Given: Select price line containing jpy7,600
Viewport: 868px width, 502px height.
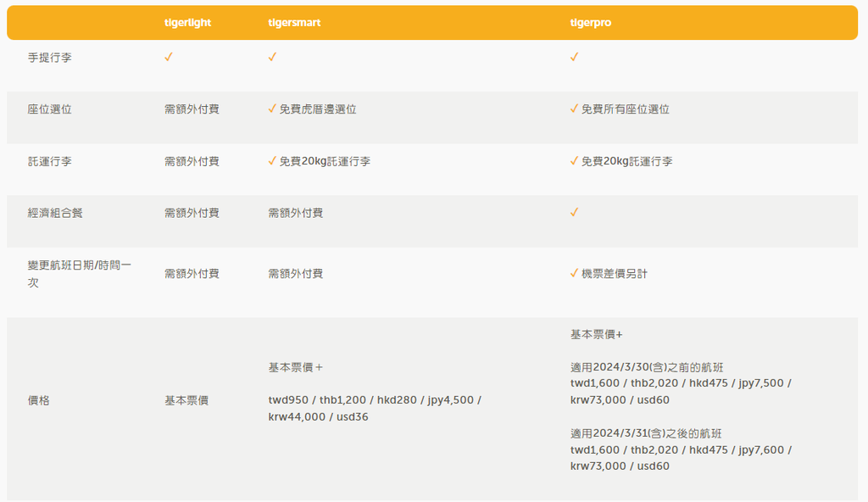Looking at the screenshot, I should point(682,450).
